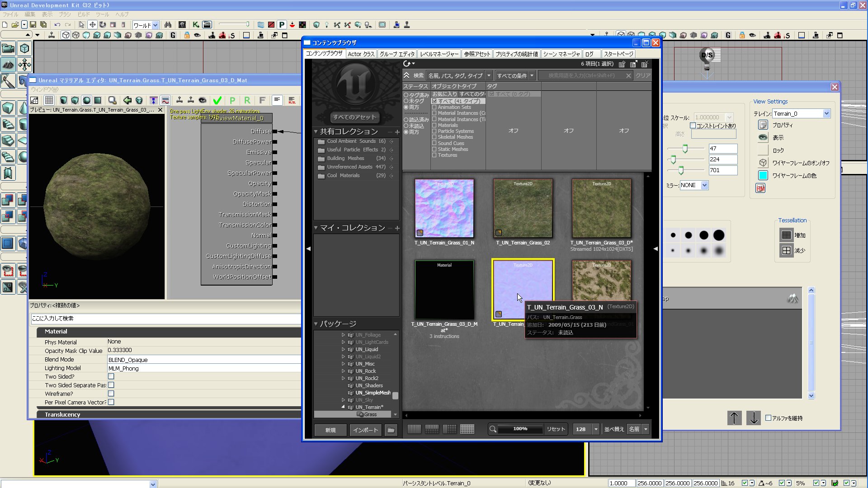Open the terrain selection dropdown Terrain_0
The height and width of the screenshot is (488, 868).
point(826,114)
